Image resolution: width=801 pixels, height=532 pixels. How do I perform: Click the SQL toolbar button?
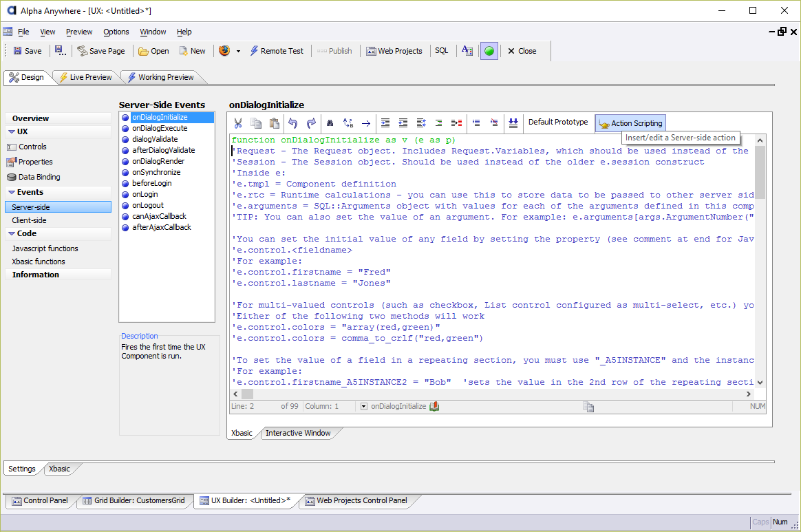point(441,51)
